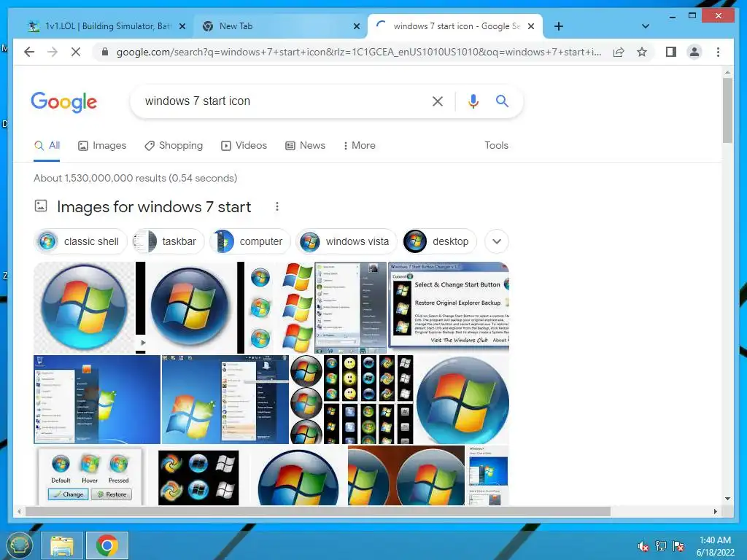This screenshot has width=747, height=560.
Task: Expand more filter chips arrow
Action: [x=496, y=241]
